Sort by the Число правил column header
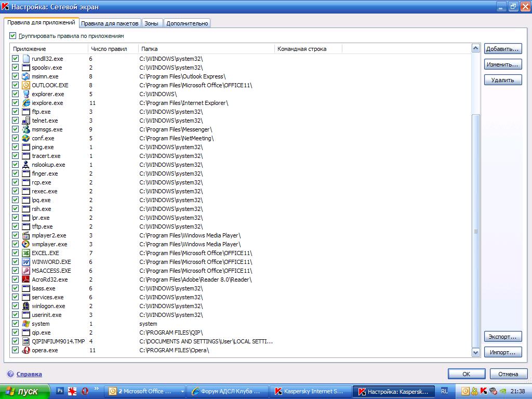Viewport: 532px width, 399px height. pos(113,49)
